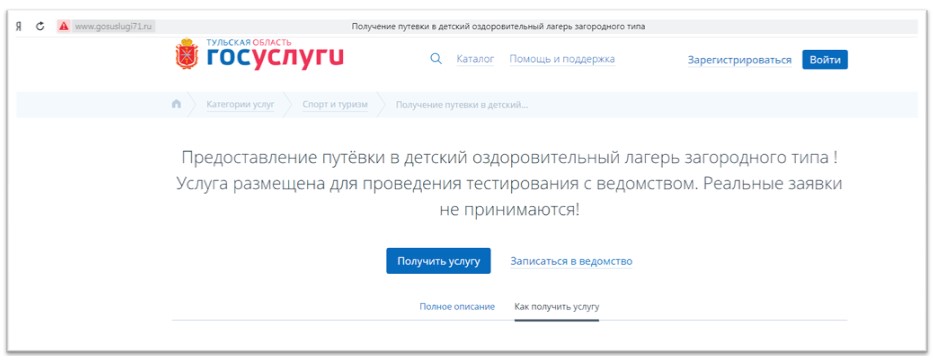Image resolution: width=934 pixels, height=361 pixels.
Task: Reload the page with the refresh icon
Action: [x=40, y=26]
